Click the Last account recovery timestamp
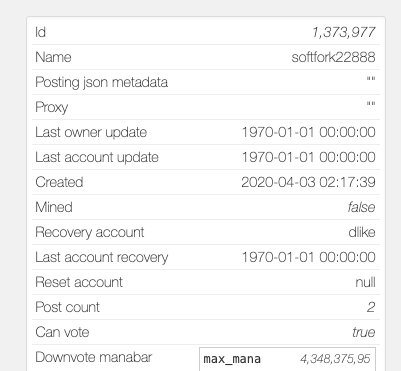 [308, 257]
